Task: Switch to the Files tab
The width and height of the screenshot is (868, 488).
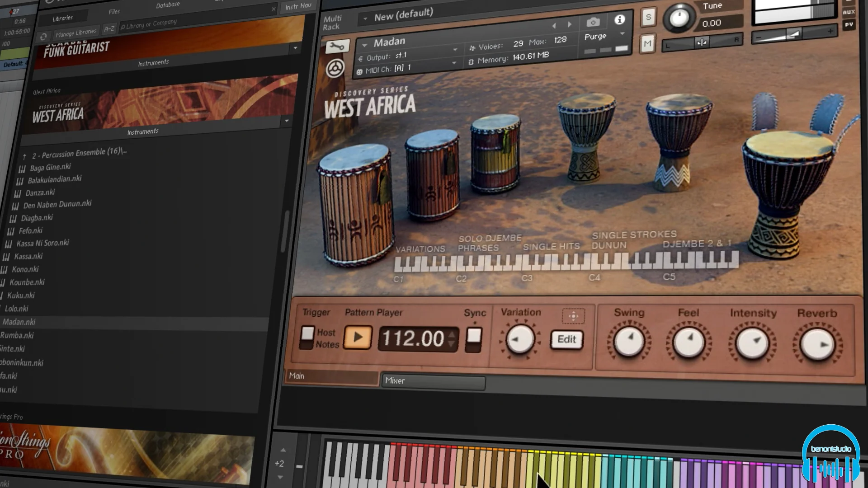Action: coord(114,12)
